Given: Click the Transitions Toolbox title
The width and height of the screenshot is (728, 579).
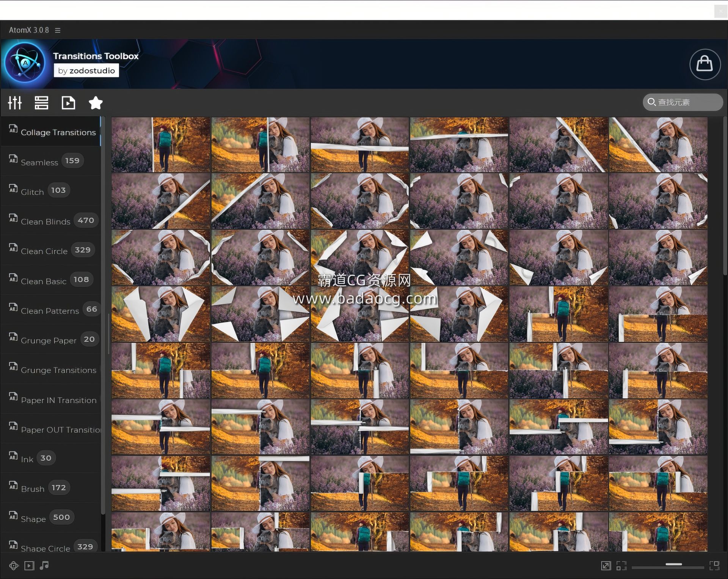Looking at the screenshot, I should 96,56.
